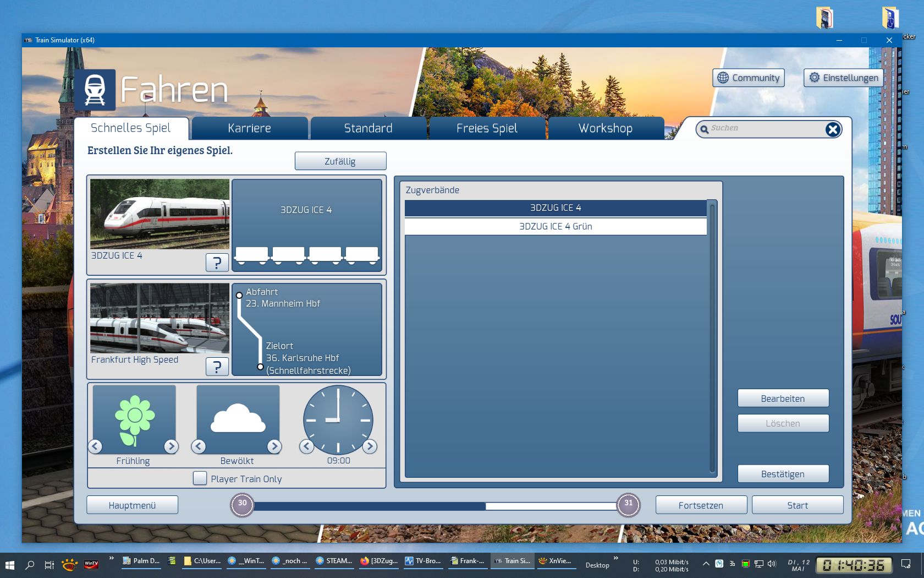Select the previous weather option

[199, 446]
